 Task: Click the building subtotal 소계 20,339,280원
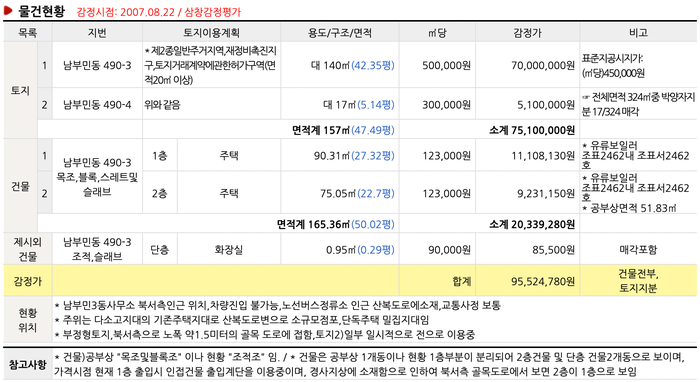coord(532,224)
